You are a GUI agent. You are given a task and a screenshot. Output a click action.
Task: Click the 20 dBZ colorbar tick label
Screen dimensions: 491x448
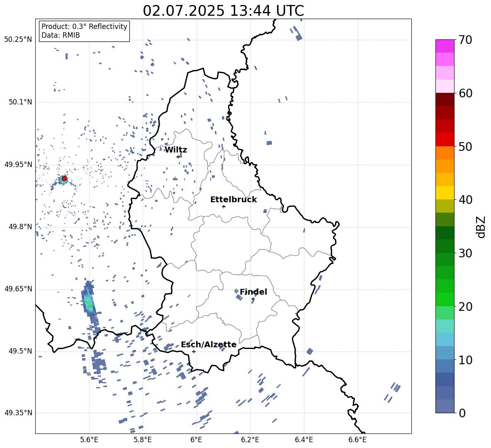(x=465, y=307)
